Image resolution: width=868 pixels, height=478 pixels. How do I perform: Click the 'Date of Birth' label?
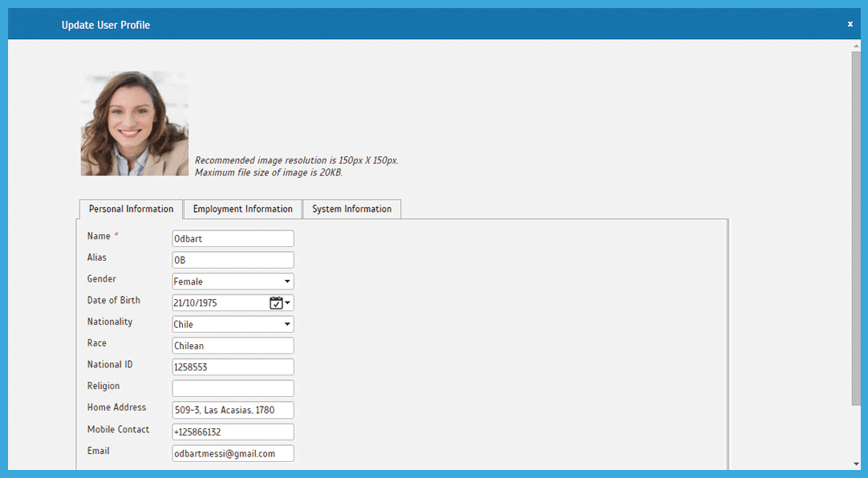pyautogui.click(x=113, y=301)
